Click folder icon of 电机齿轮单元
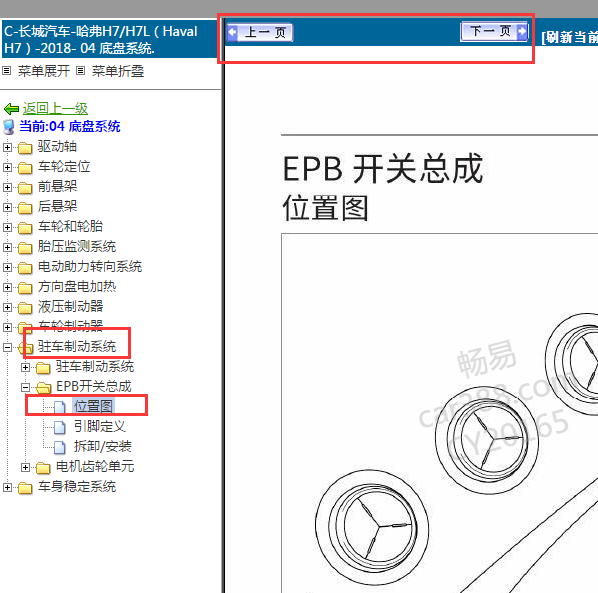Image resolution: width=598 pixels, height=593 pixels. coord(43,468)
